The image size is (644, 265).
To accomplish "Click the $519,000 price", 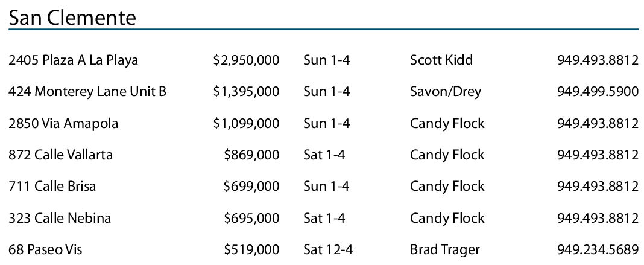I will point(251,249).
